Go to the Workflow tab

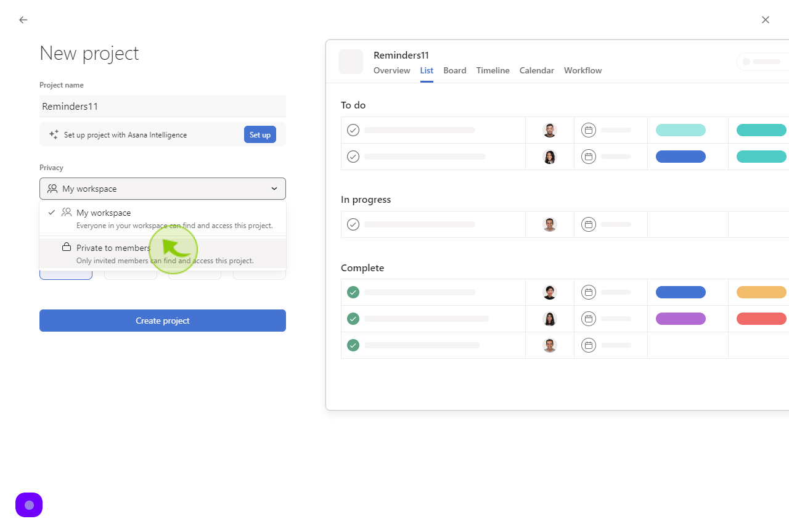(583, 70)
